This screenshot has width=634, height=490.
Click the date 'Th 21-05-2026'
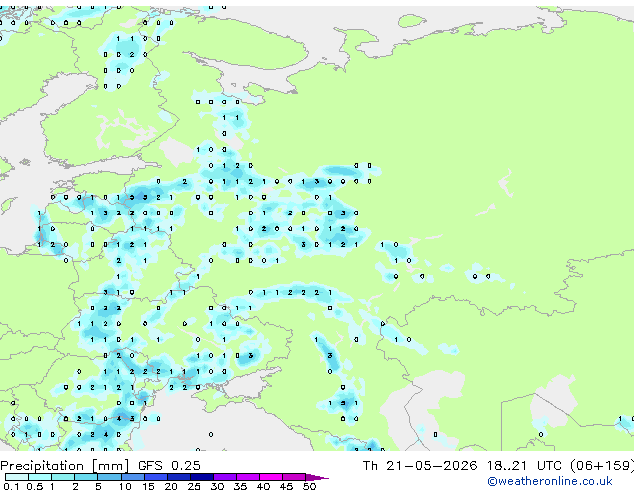coord(420,466)
